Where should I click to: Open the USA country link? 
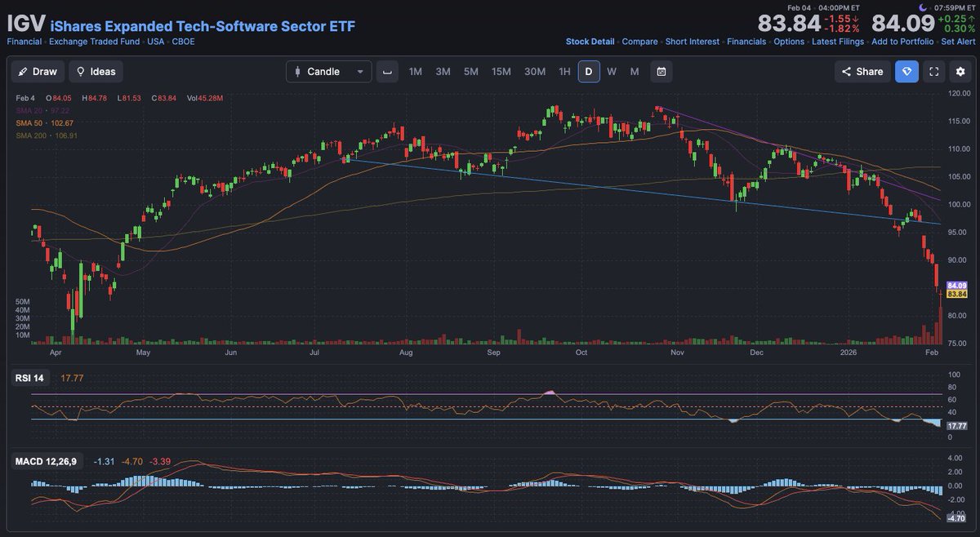[x=156, y=41]
